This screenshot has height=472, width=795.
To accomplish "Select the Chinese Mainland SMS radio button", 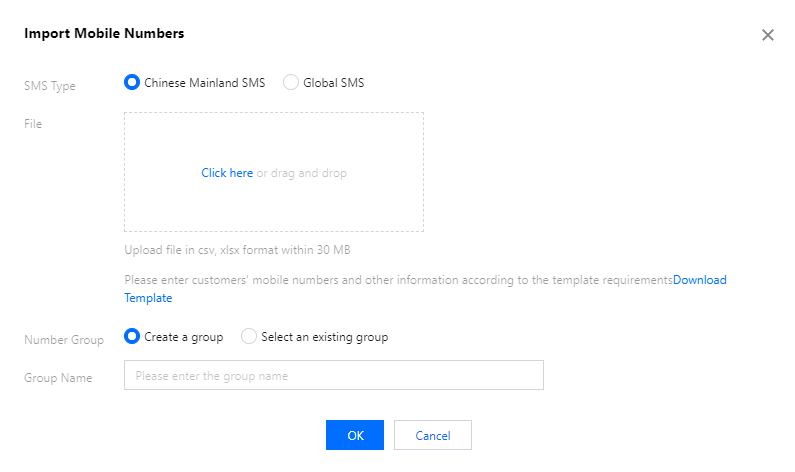I will click(x=131, y=83).
